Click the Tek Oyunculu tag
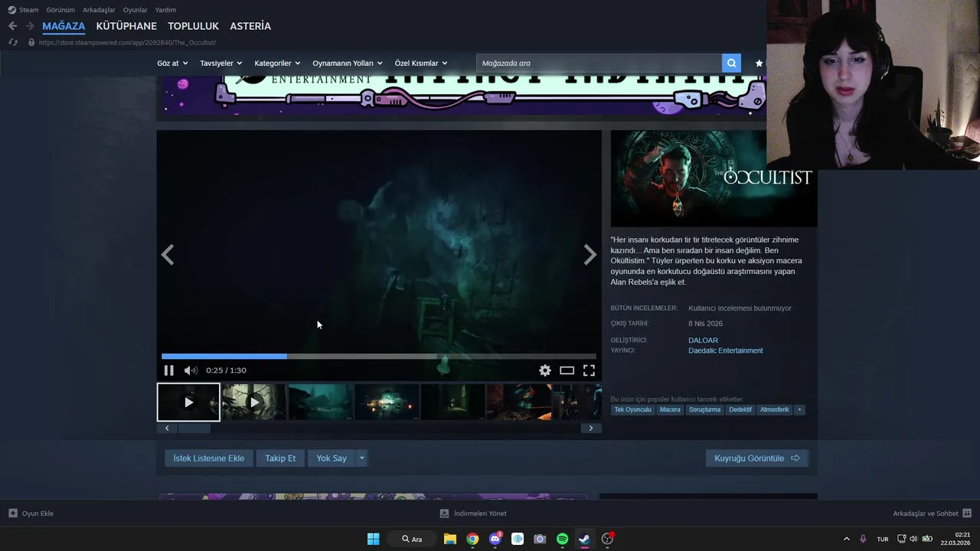The width and height of the screenshot is (980, 551). click(x=633, y=410)
